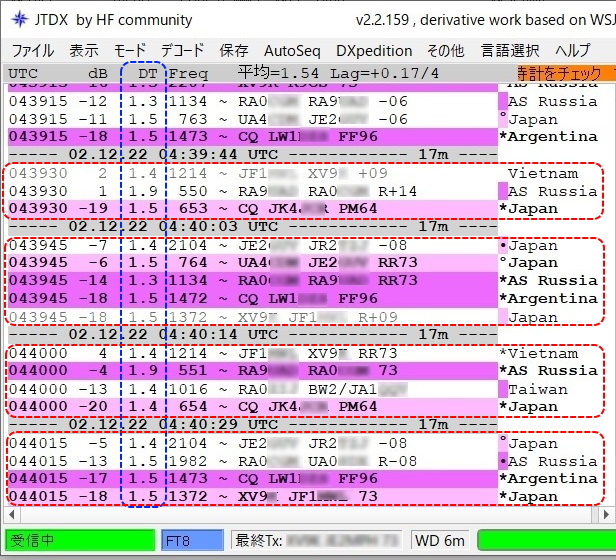Select 043945 RA0 RA9 RR73 row
616x560 pixels.
253,281
